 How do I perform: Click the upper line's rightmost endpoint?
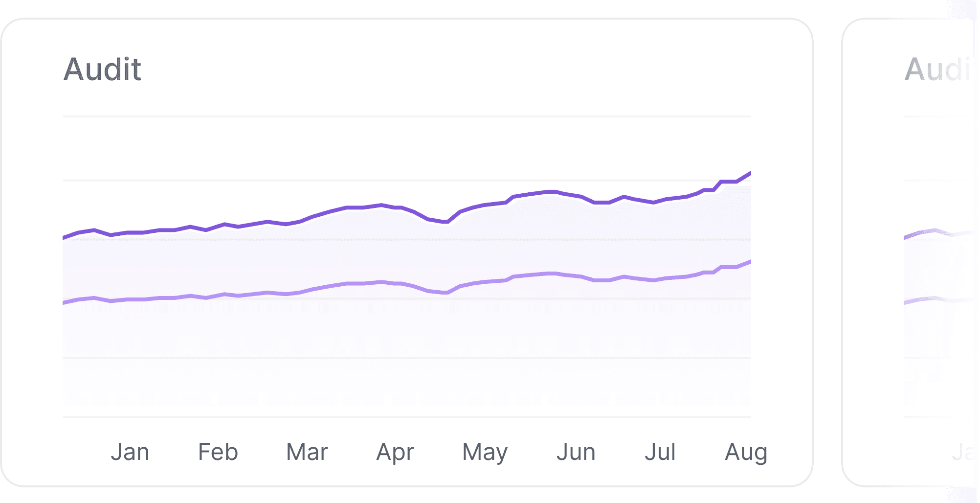pos(750,173)
